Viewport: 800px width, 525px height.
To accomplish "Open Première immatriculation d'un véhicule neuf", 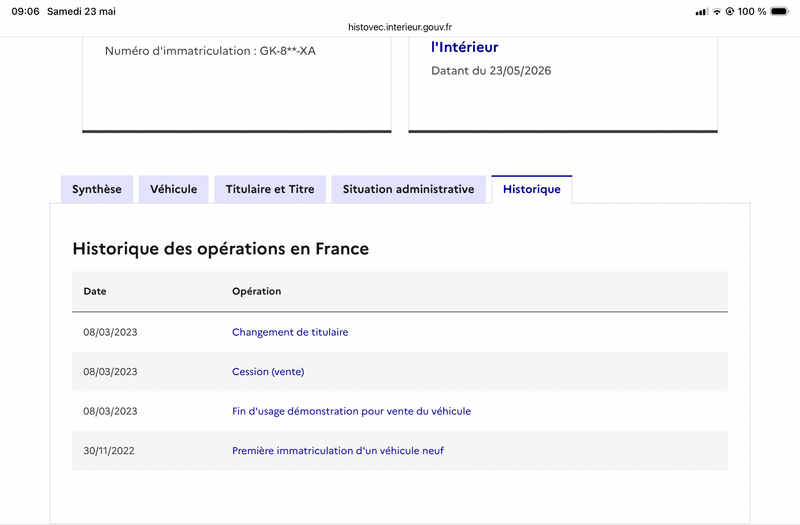I will point(338,451).
